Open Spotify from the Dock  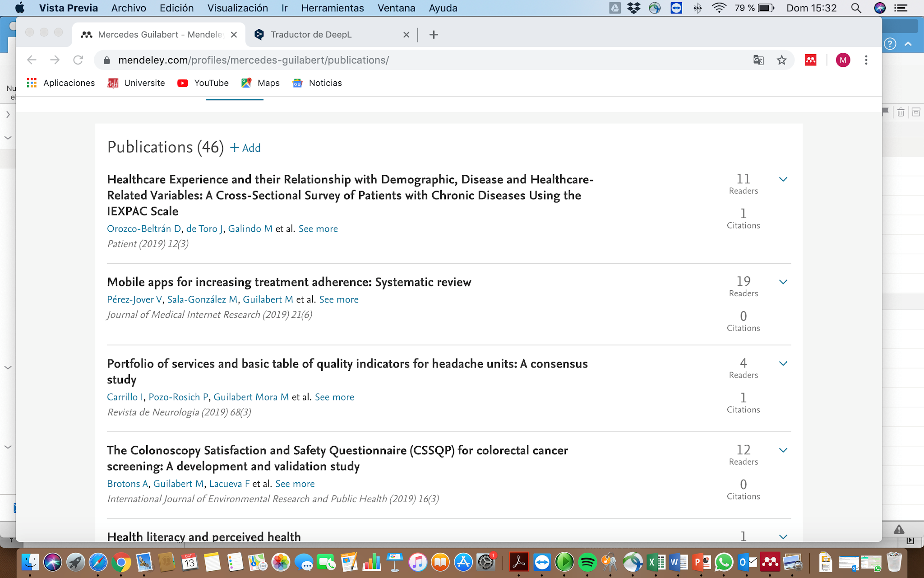click(587, 562)
